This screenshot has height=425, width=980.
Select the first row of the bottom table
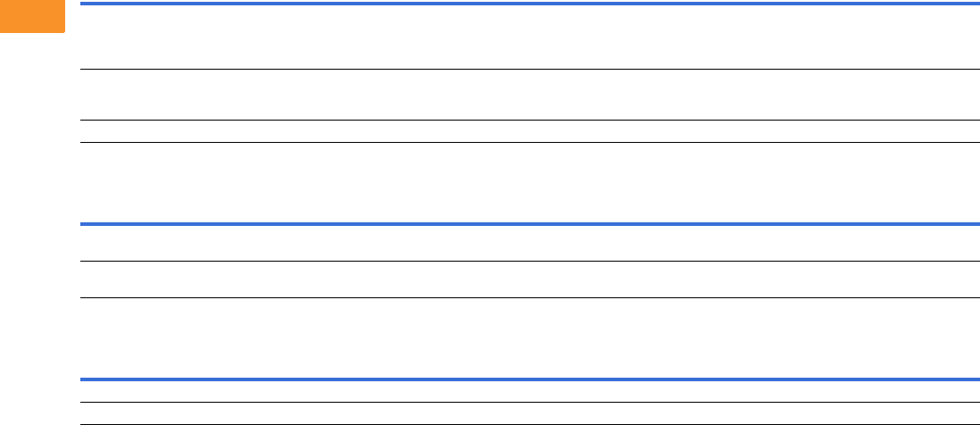coord(530,391)
